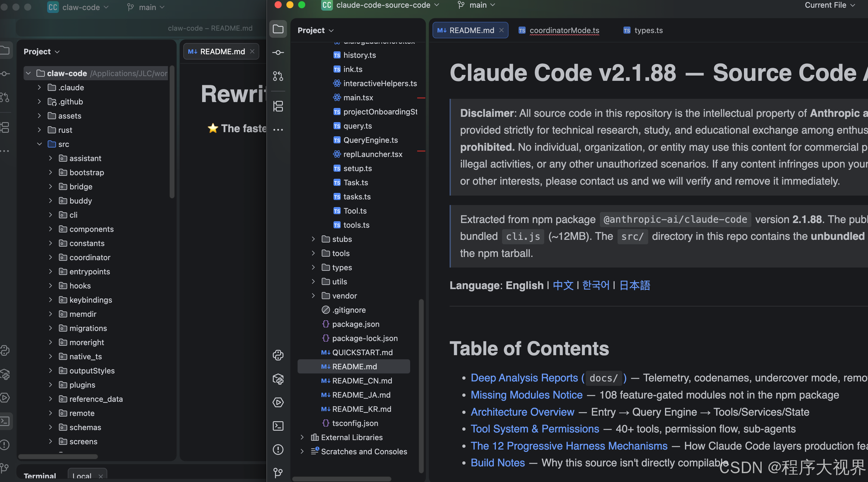Open the Python Console sidebar icon

coord(278,355)
